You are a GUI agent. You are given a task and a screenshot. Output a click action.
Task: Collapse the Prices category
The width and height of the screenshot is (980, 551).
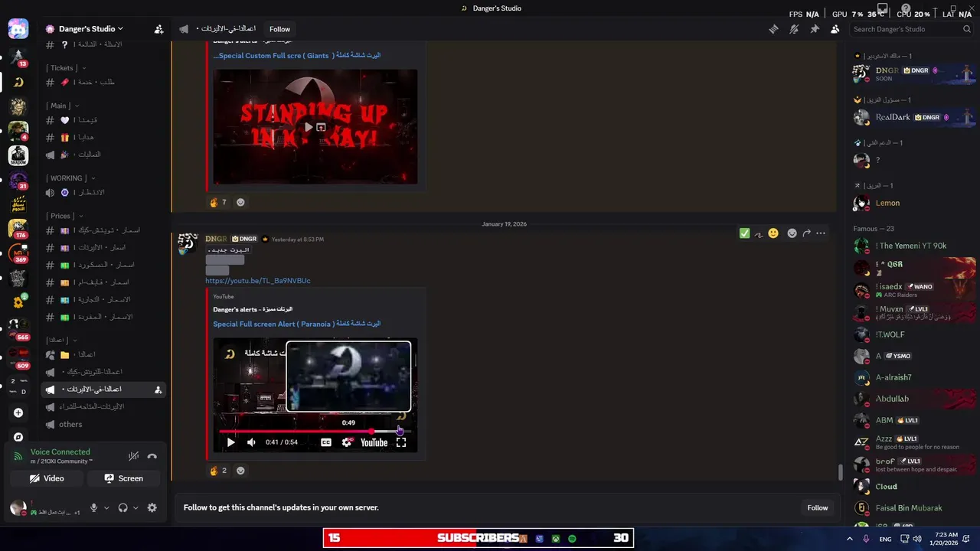pyautogui.click(x=64, y=216)
